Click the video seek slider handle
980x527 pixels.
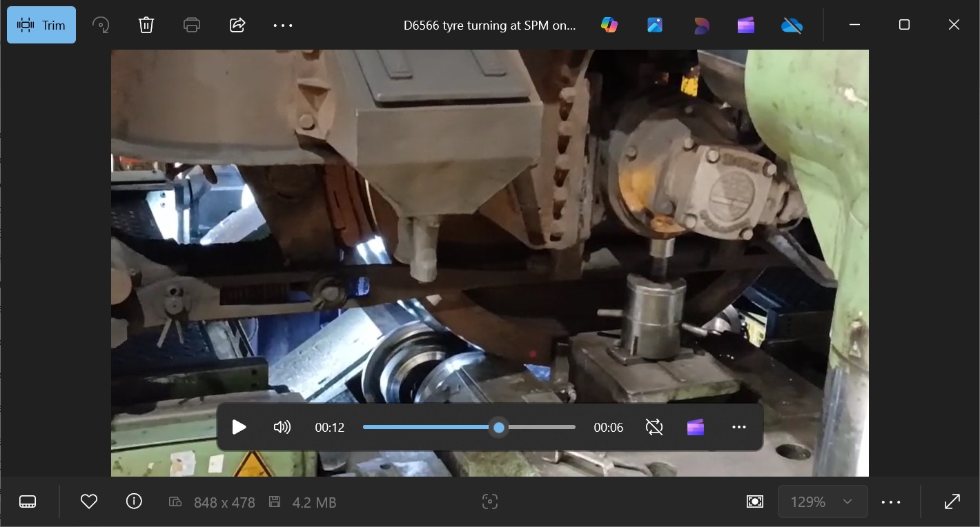[x=499, y=428]
